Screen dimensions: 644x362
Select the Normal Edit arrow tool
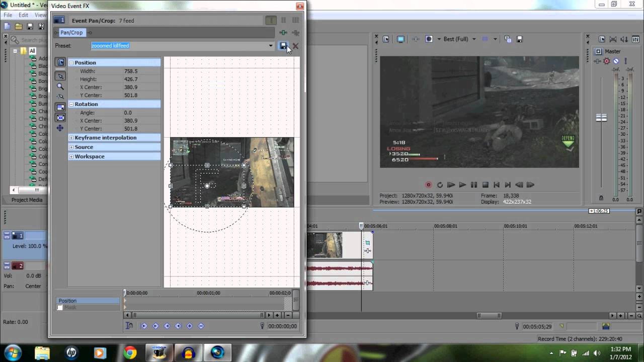coord(60,76)
